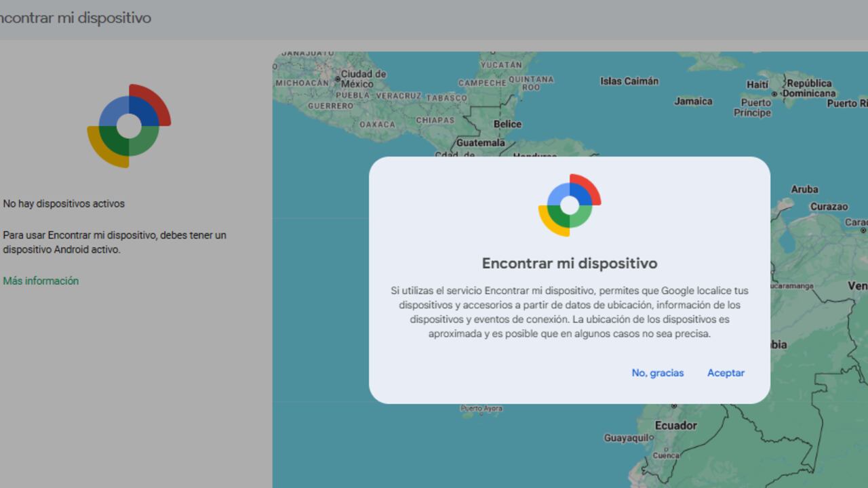The width and height of the screenshot is (868, 488).
Task: Dismiss the dialog with No, gracias
Action: tap(657, 373)
